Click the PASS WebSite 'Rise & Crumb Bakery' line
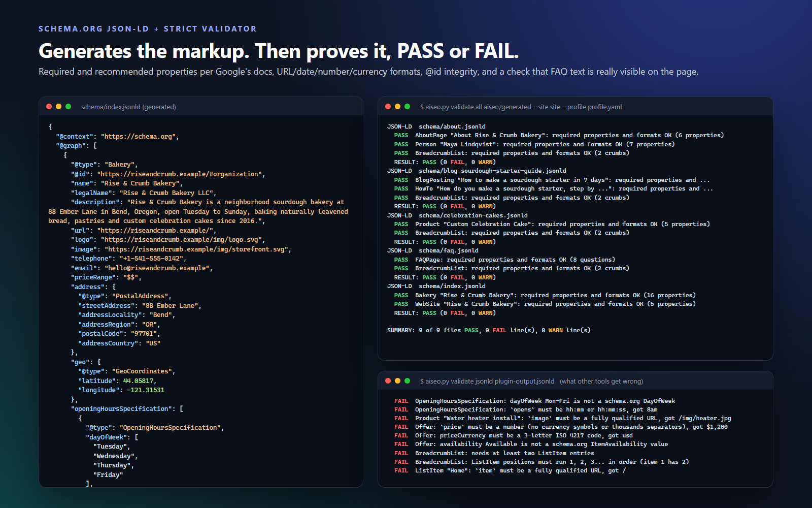This screenshot has width=812, height=508. pyautogui.click(x=545, y=304)
